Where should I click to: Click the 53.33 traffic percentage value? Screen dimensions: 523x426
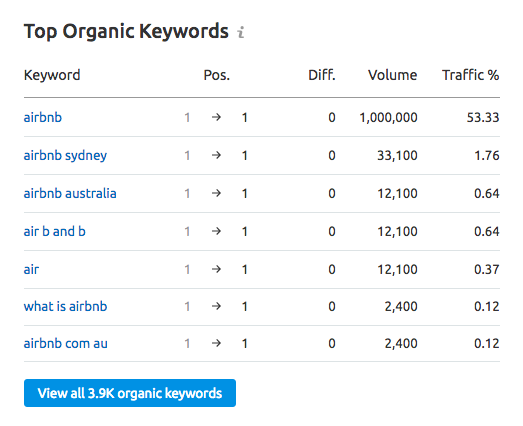[483, 118]
